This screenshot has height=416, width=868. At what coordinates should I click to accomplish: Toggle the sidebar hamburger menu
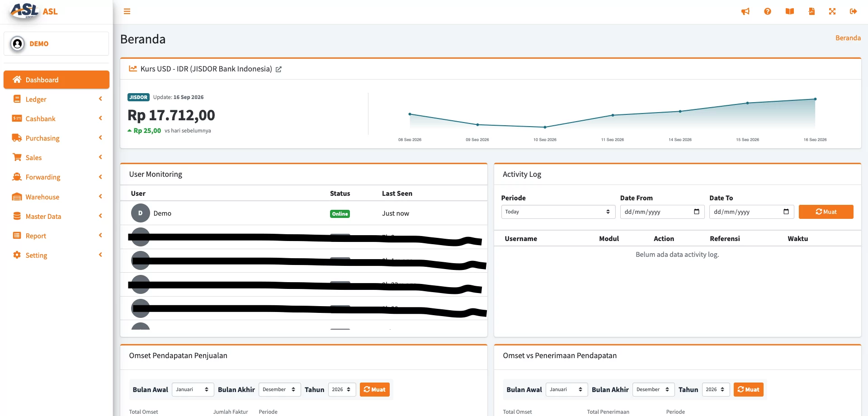coord(127,11)
